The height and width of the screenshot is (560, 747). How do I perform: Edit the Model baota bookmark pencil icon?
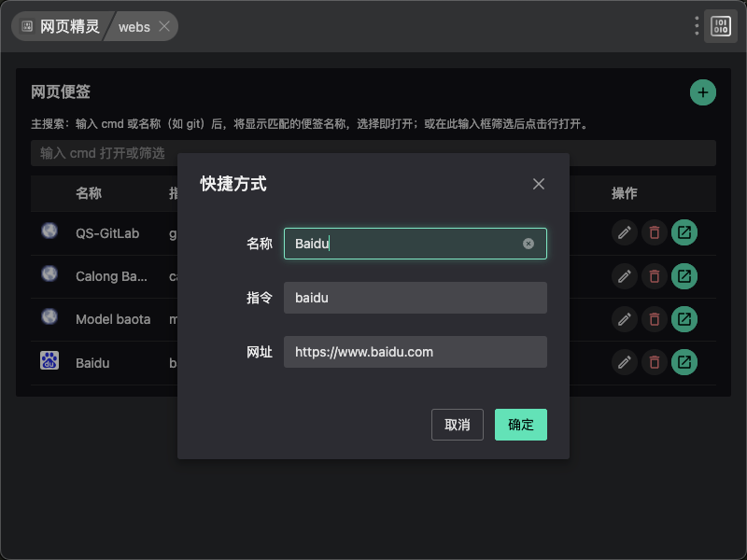pos(624,319)
